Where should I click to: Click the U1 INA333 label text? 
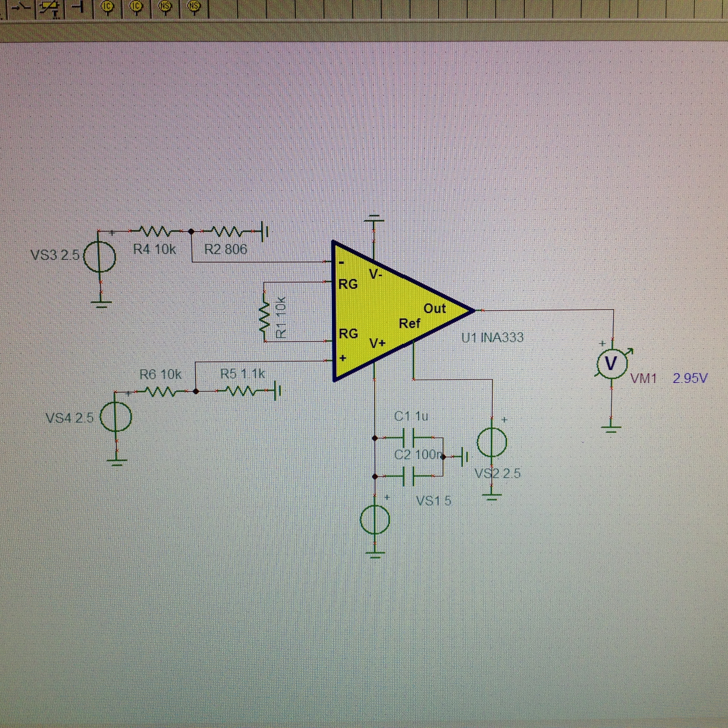click(492, 337)
